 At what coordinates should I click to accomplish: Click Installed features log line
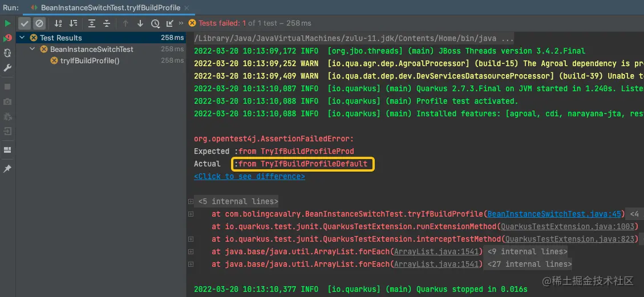coord(419,113)
